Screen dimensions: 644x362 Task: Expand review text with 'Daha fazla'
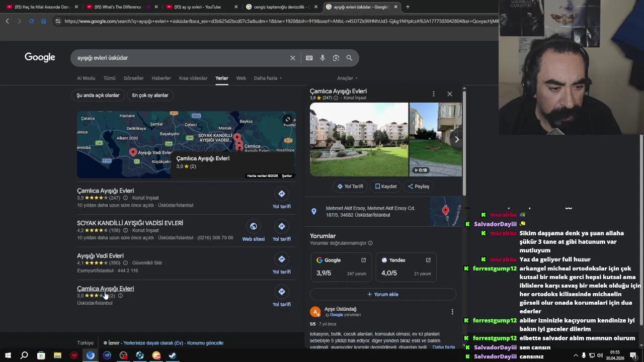(444, 347)
